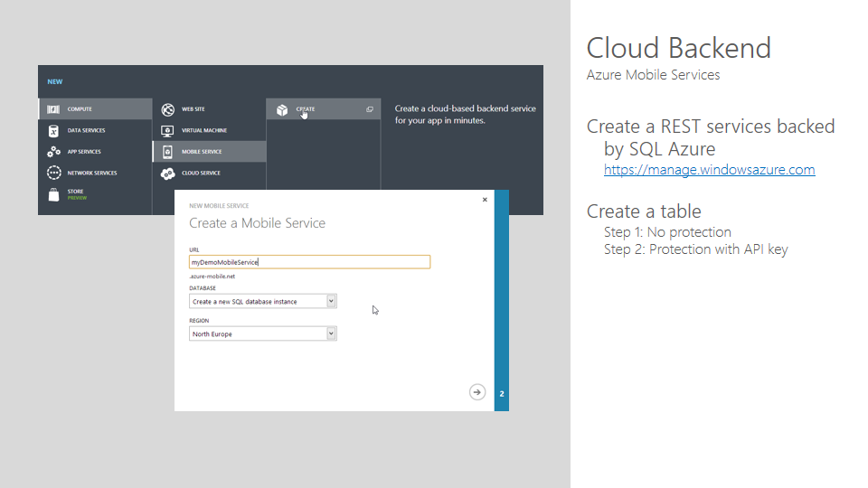Click the Store shopping bag icon
The height and width of the screenshot is (488, 868).
click(53, 194)
